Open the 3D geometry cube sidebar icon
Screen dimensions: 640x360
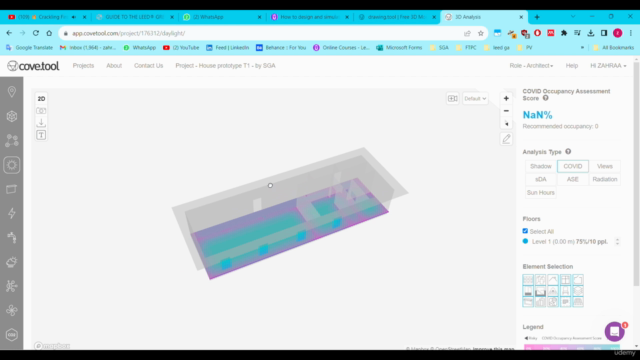pyautogui.click(x=12, y=116)
